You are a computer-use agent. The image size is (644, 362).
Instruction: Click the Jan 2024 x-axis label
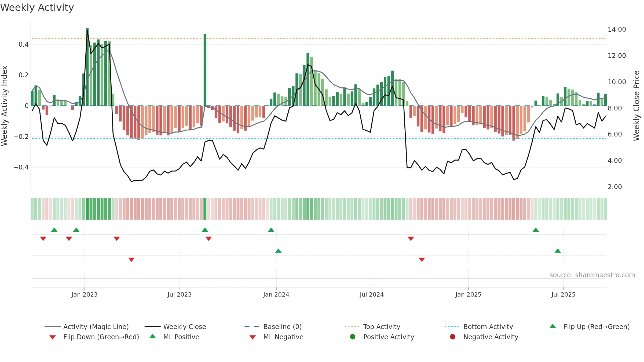tap(276, 294)
